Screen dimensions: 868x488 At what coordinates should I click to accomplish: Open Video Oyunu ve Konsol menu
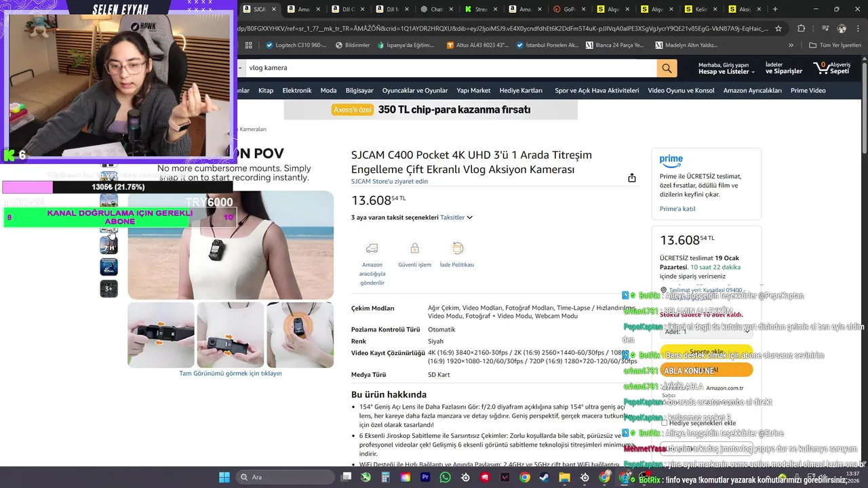click(x=681, y=90)
